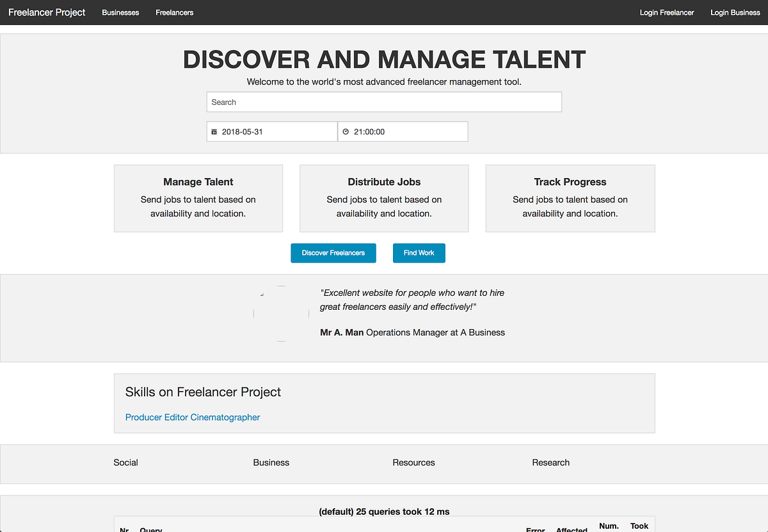Viewport: 768px width, 532px height.
Task: Click the clock icon in time field
Action: 346,132
